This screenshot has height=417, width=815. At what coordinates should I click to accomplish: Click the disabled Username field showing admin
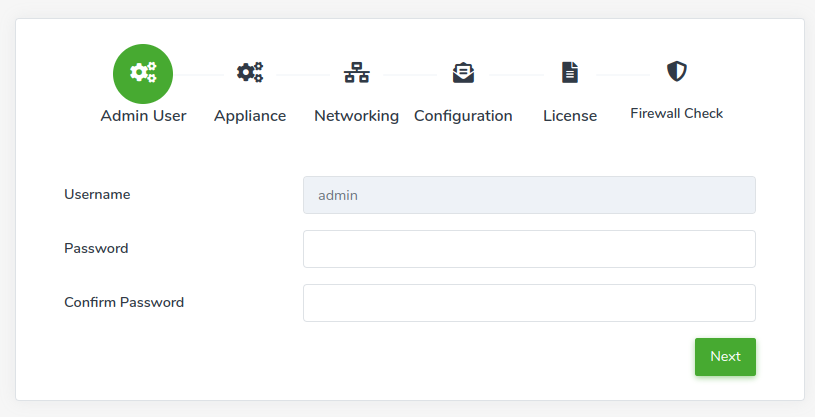[x=529, y=195]
